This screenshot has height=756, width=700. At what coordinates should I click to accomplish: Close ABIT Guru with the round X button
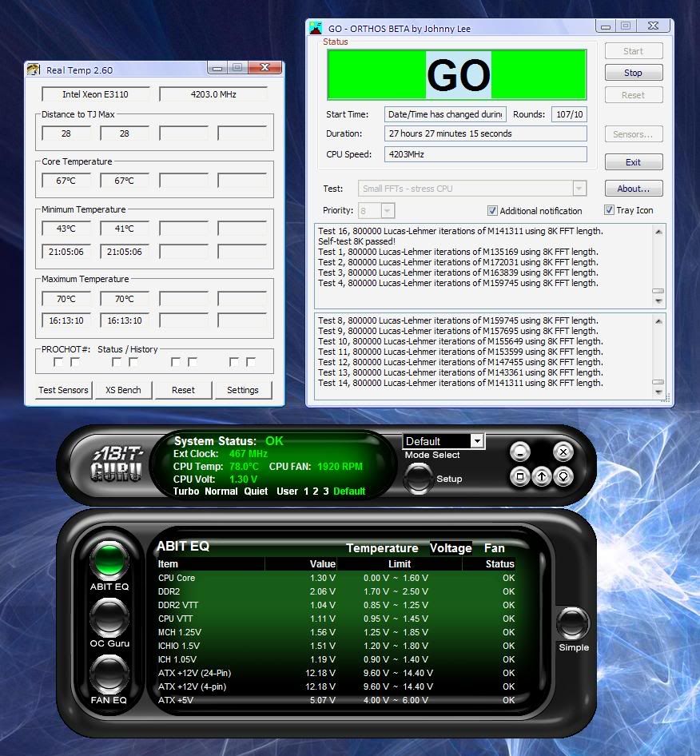coord(563,452)
